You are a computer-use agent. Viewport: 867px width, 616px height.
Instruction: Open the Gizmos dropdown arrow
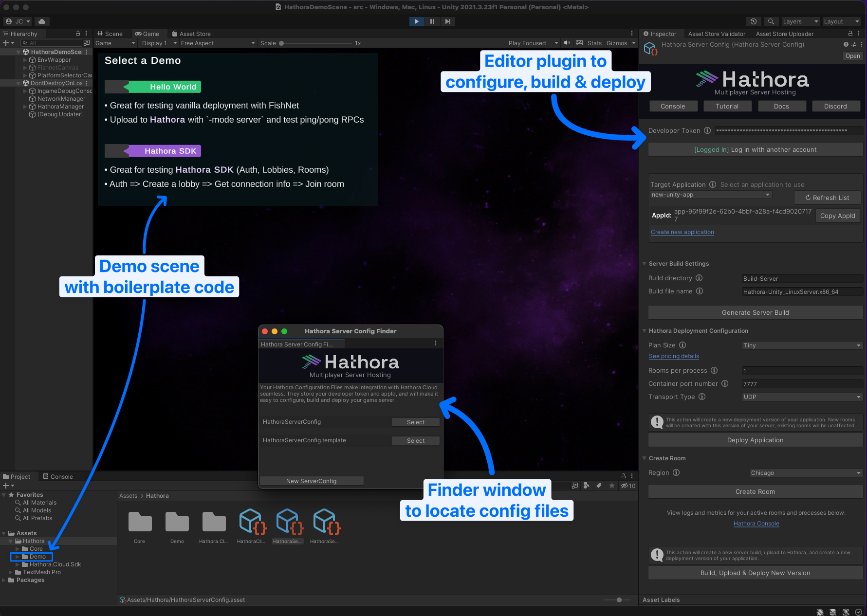(634, 43)
